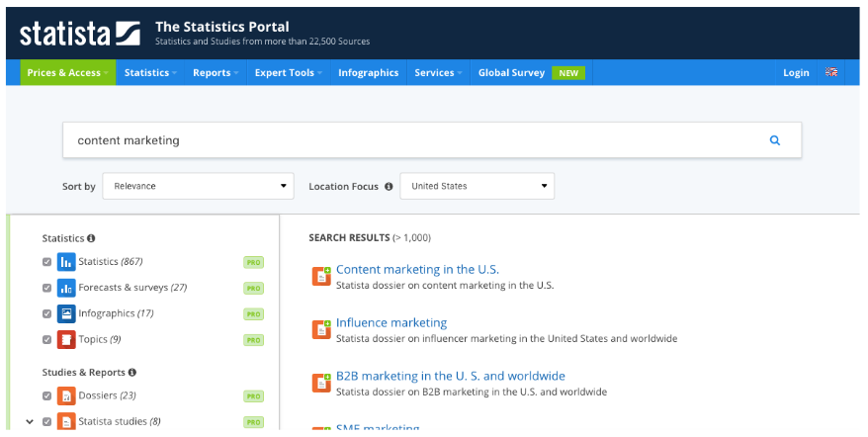This screenshot has height=437, width=868.
Task: Open the Location Focus United States dropdown
Action: coord(477,186)
